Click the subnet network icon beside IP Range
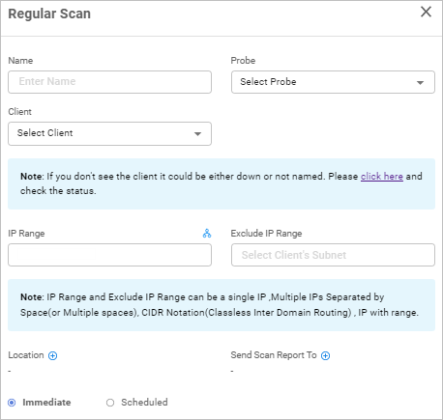 point(207,233)
